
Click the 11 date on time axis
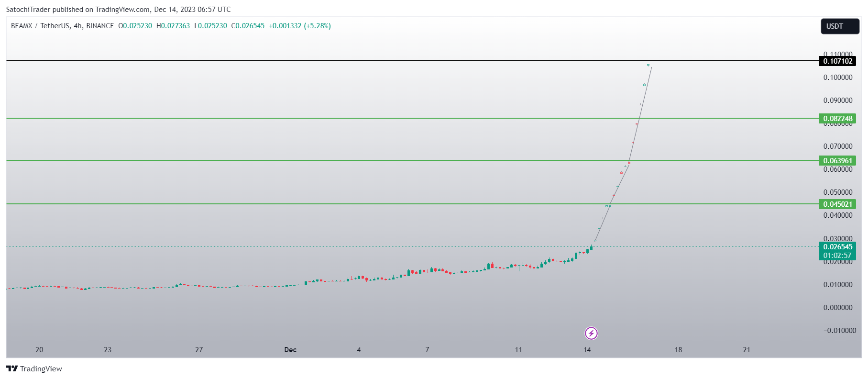(x=518, y=350)
